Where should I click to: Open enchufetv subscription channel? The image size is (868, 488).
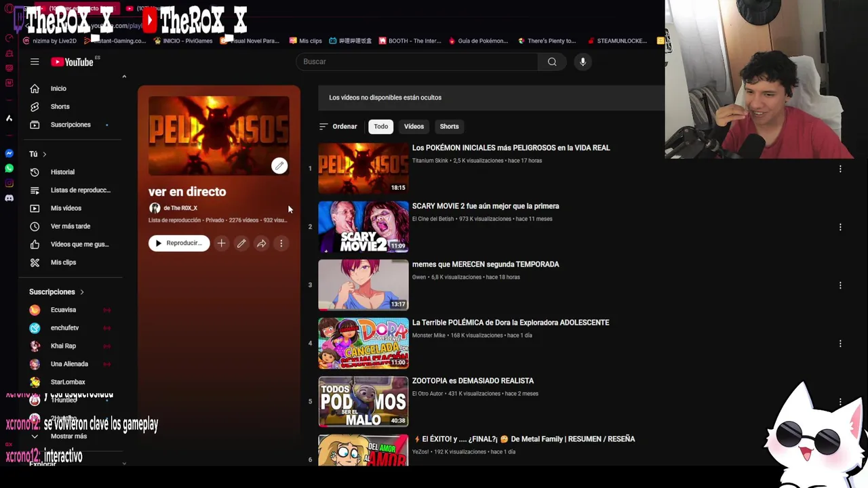pos(64,328)
